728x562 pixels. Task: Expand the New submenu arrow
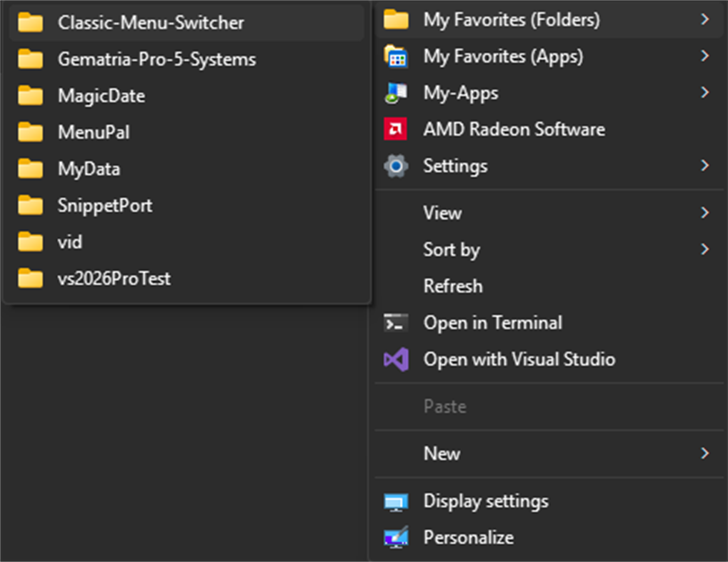point(705,453)
